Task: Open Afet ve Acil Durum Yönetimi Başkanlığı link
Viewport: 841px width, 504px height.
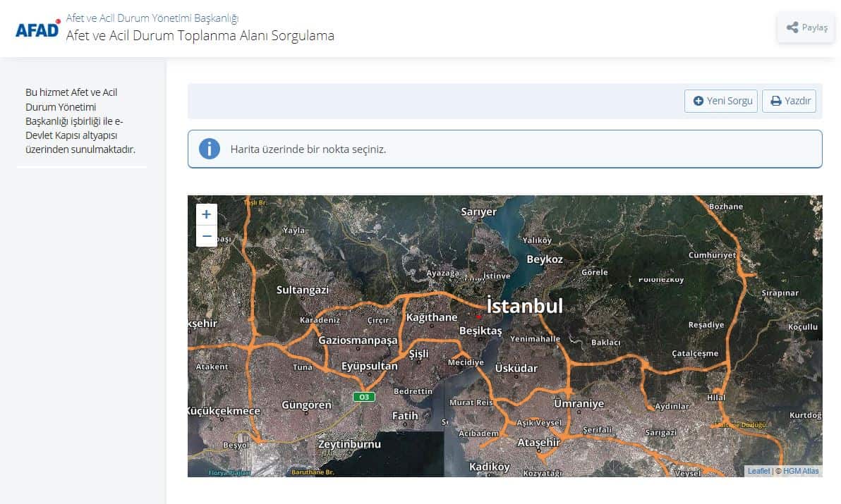Action: [152, 18]
